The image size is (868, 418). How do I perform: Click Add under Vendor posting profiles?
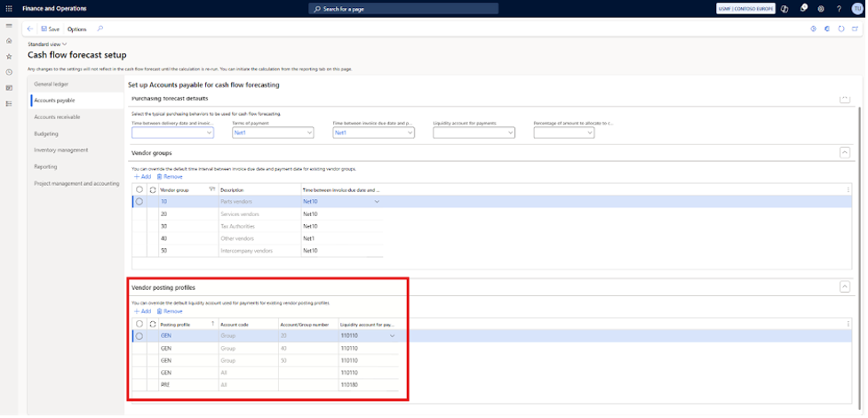142,311
